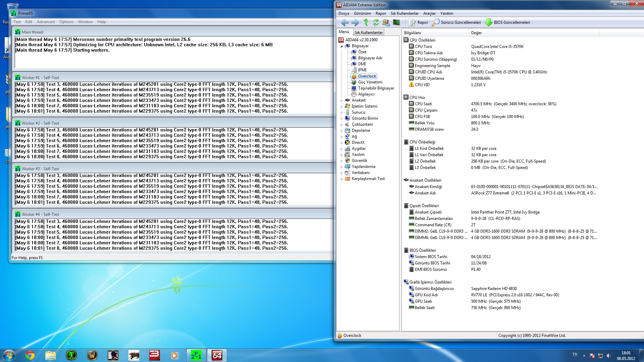The width and height of the screenshot is (644, 362).
Task: Click the media player taskbar icon
Action: pos(175,355)
